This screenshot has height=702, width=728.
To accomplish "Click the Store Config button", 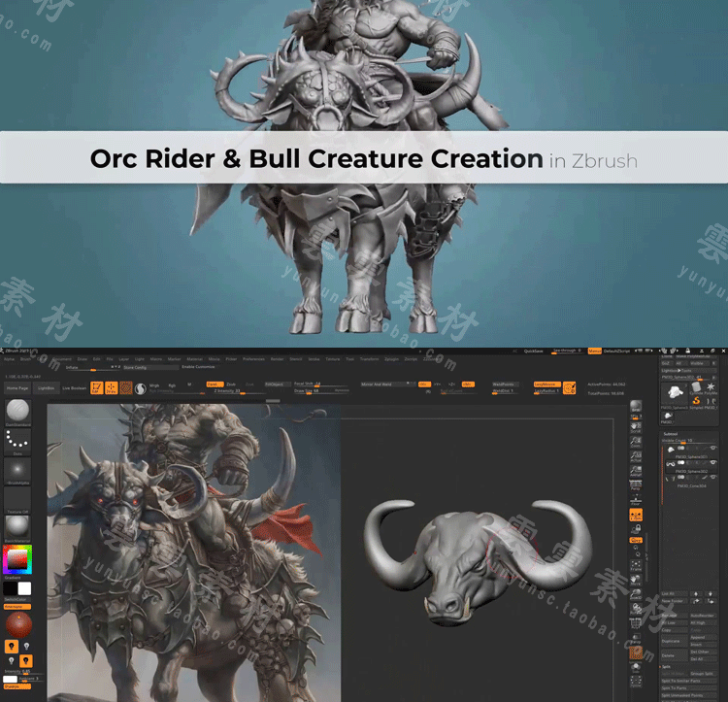I will [150, 367].
